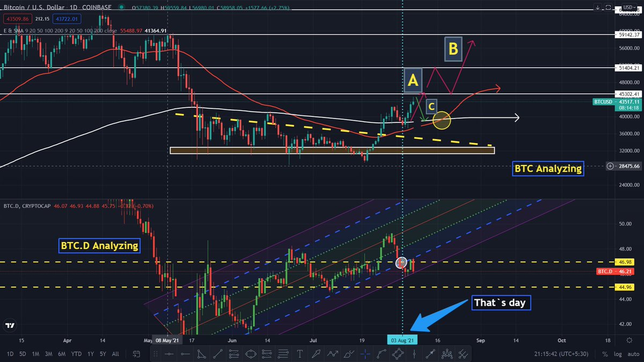The height and width of the screenshot is (362, 644).
Task: Click the 03 Aug '21 date marker
Action: coord(402,340)
